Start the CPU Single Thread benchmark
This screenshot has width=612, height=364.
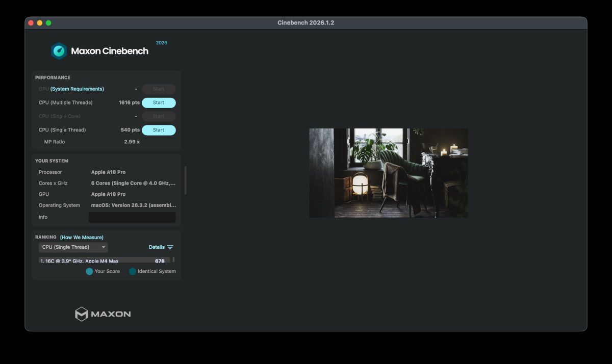(x=159, y=130)
